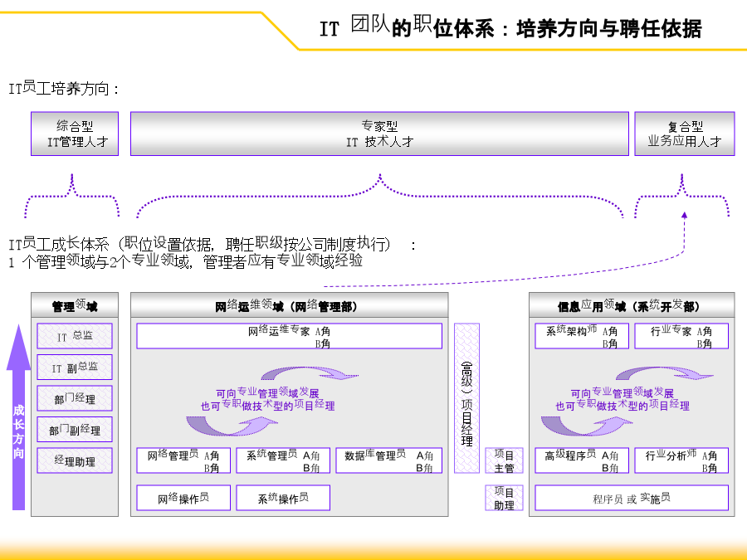Click the "IT 总监" position box
The width and height of the screenshot is (747, 560).
[x=75, y=336]
